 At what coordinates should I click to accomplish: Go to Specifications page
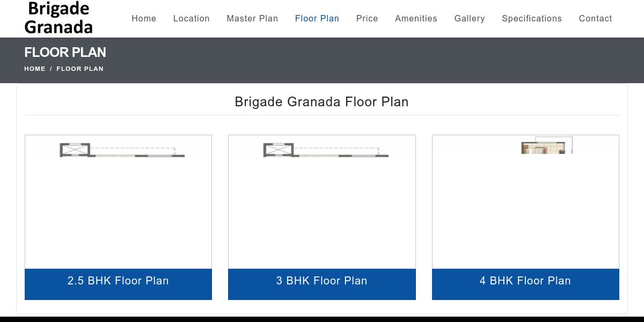click(532, 18)
